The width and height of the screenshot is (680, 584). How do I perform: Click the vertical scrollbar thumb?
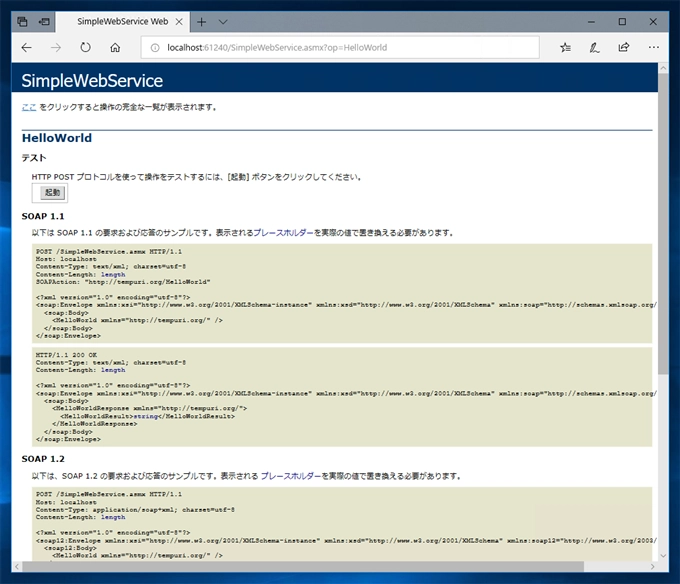tap(663, 223)
